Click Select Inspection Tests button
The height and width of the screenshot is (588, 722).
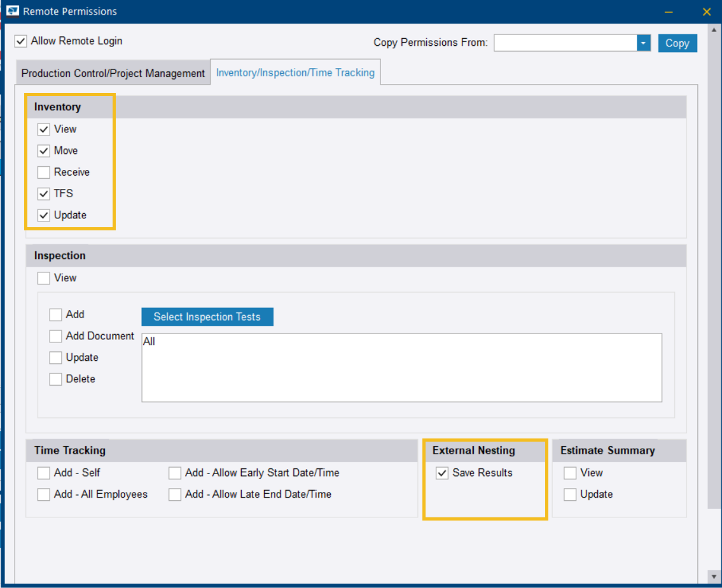point(207,317)
